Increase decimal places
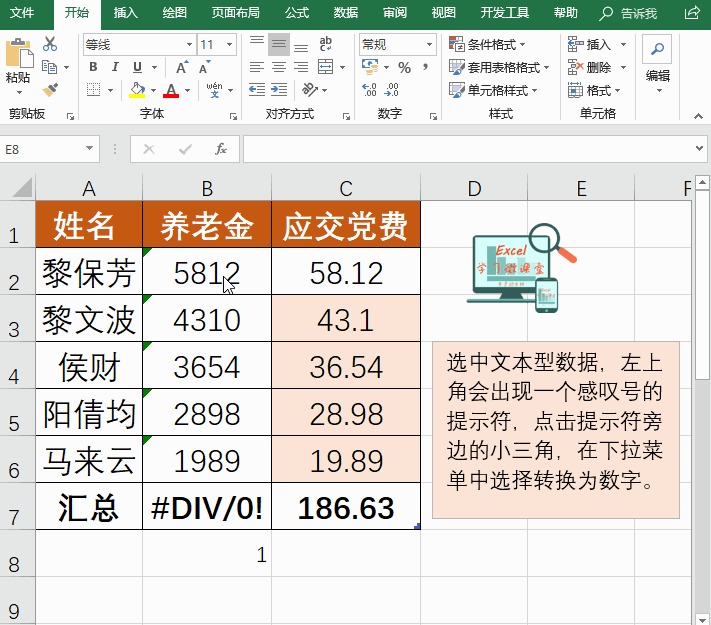 [369, 90]
